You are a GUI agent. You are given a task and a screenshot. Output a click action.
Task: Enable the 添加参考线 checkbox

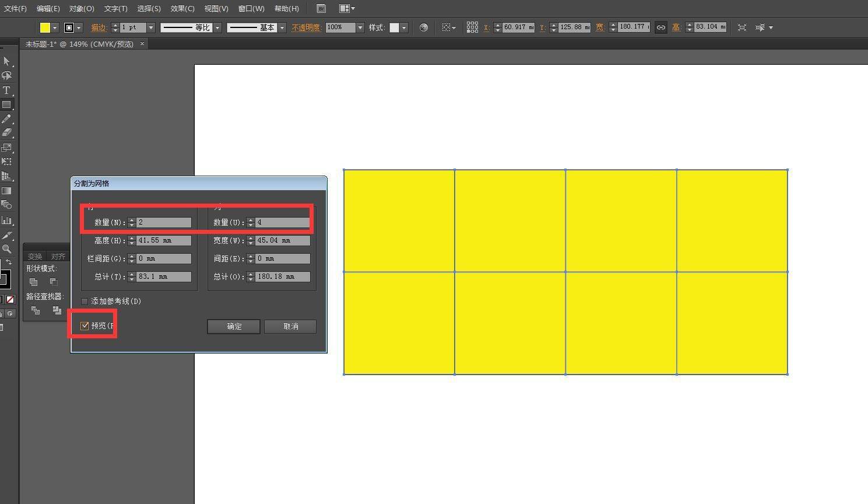[x=85, y=302]
